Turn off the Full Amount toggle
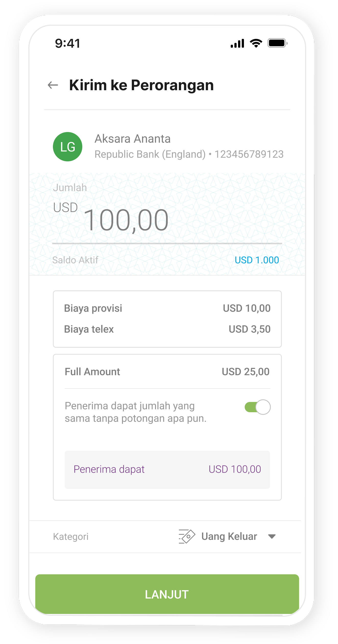The width and height of the screenshot is (338, 644). [x=257, y=407]
